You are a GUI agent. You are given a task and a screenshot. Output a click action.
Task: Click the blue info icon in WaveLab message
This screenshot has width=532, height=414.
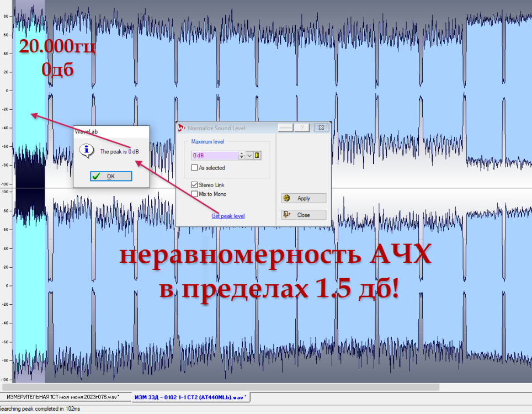tap(86, 150)
